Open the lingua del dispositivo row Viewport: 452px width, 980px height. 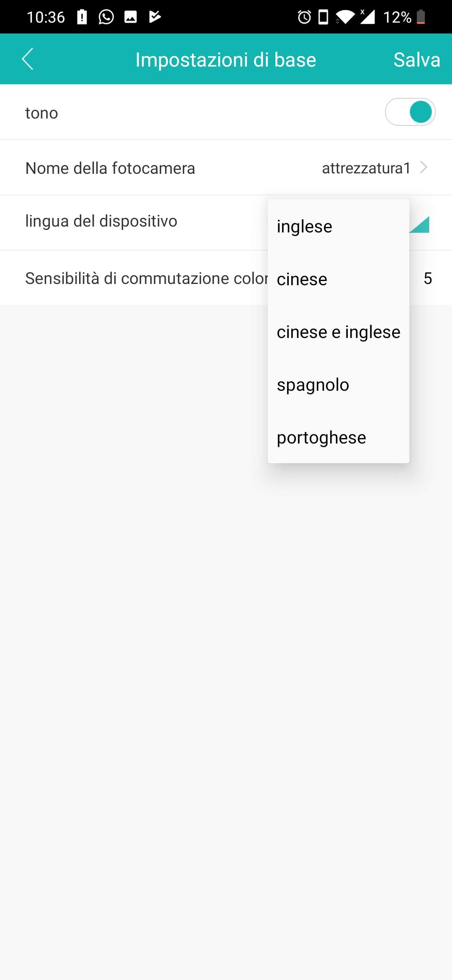(101, 221)
